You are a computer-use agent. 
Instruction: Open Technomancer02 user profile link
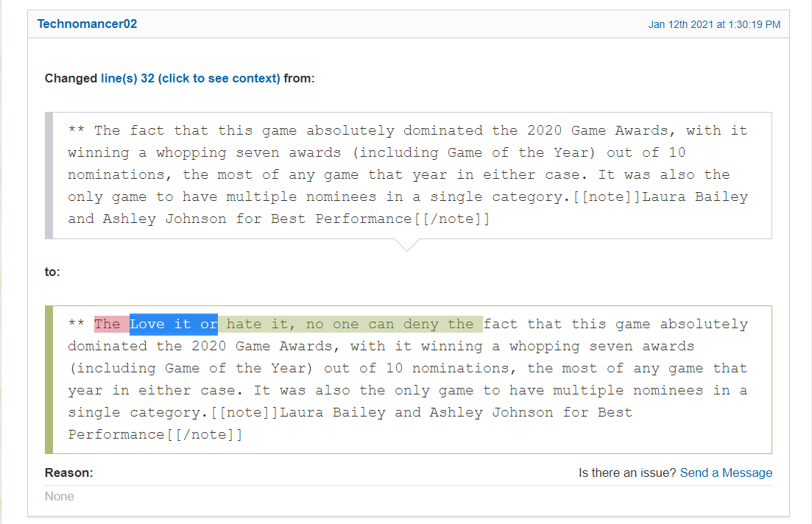tap(87, 24)
